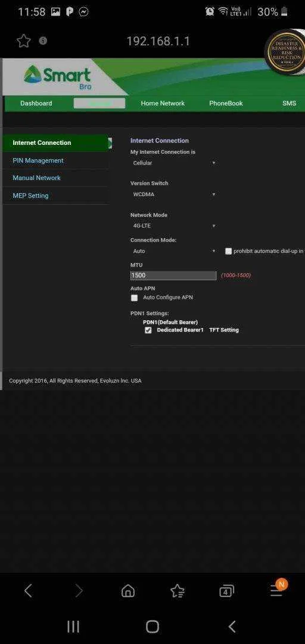This screenshot has width=305, height=644.
Task: Uncheck the Dedicated Bearer1 checkbox
Action: point(148,330)
